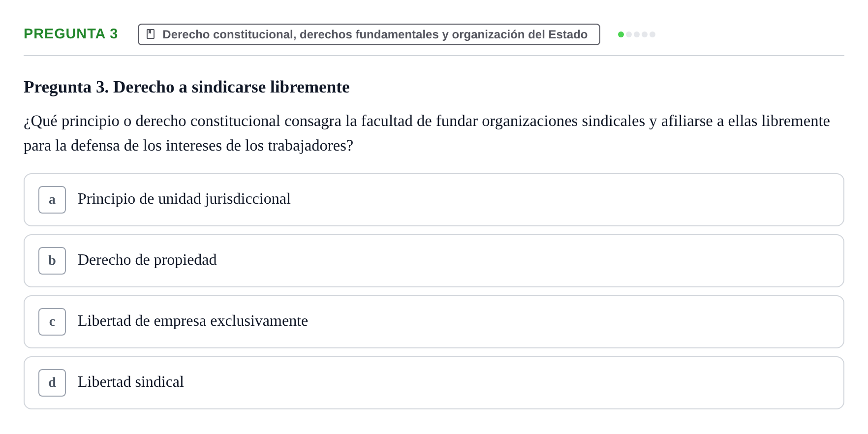Screen dimensions: 868x434
Task: Choose answer "Libertad de empresa exclusivamente"
Action: click(x=434, y=322)
